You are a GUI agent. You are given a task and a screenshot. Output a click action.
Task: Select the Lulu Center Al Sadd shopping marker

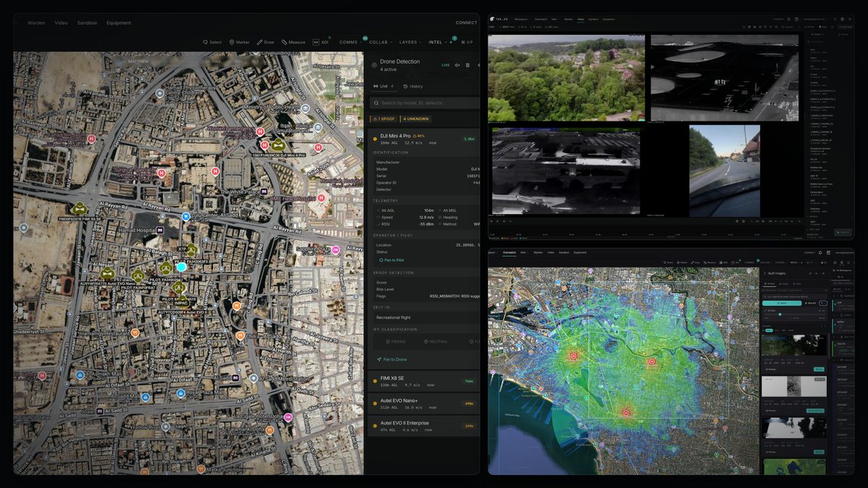185,216
